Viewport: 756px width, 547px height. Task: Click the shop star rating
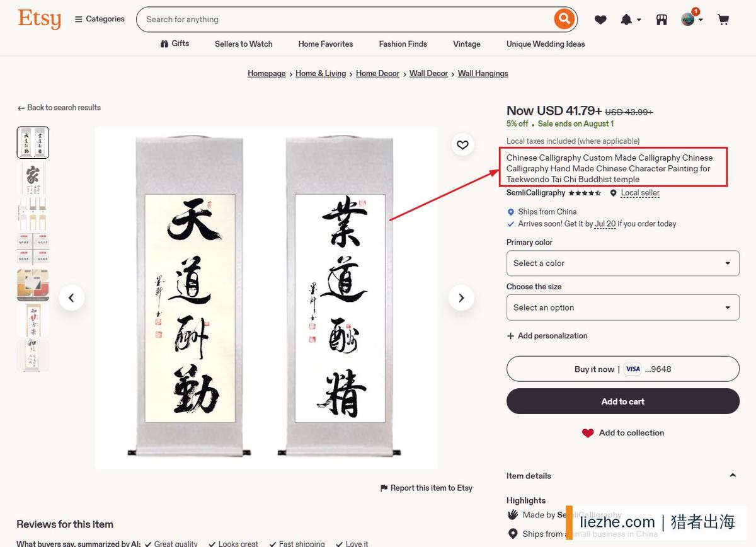[585, 193]
